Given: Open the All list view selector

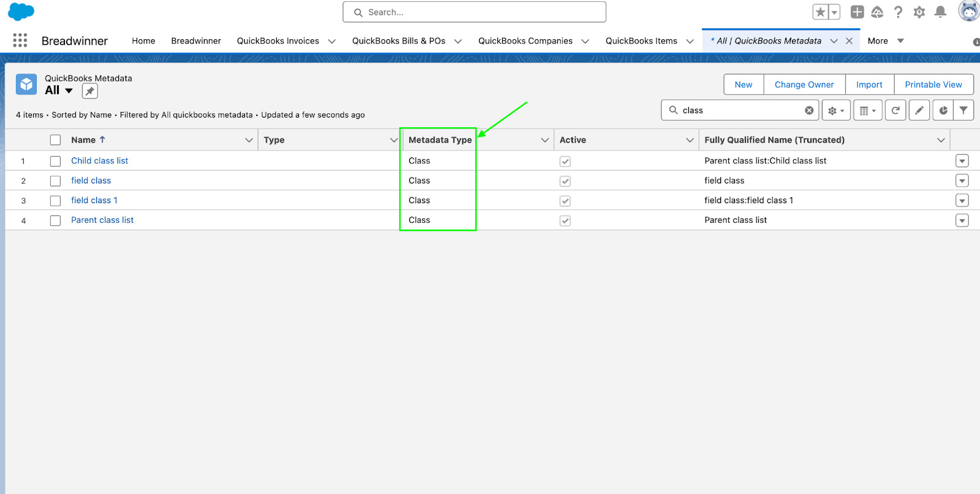Looking at the screenshot, I should (59, 91).
